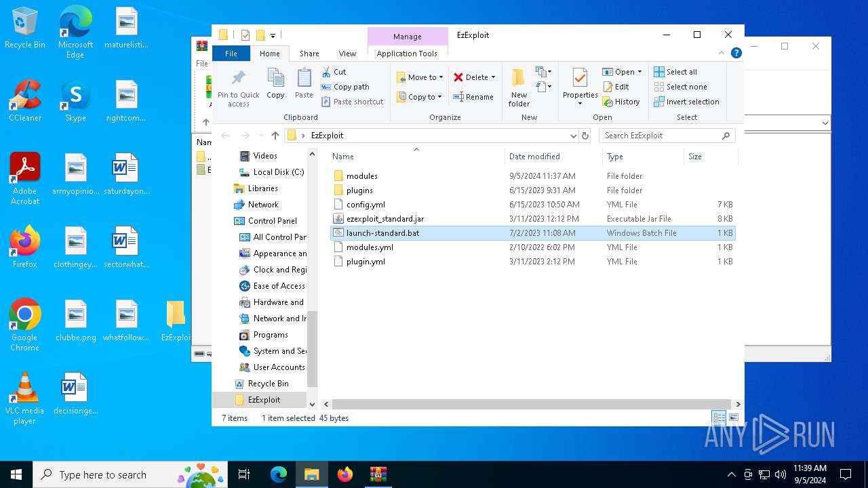Click Pin to Quick access icon
868x488 pixels.
238,88
